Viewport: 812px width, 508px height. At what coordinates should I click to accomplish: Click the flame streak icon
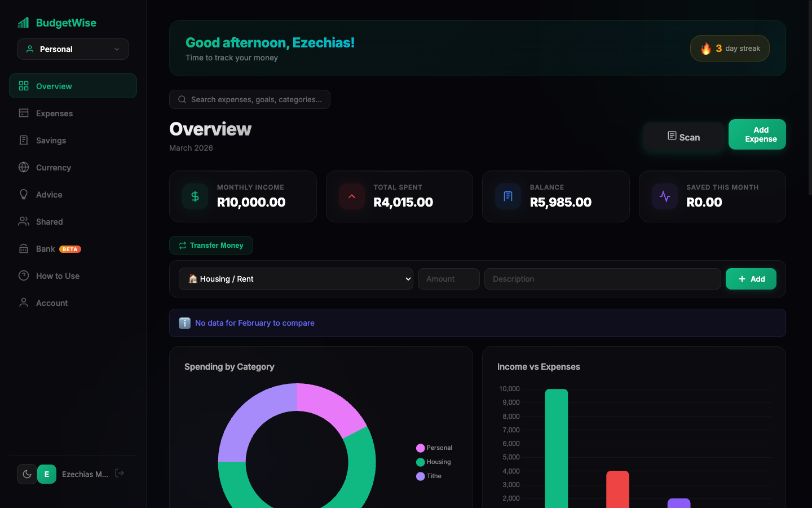click(x=706, y=49)
